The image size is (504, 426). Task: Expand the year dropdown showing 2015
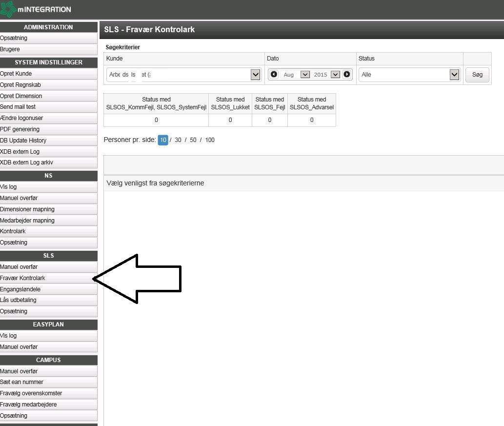coord(335,75)
